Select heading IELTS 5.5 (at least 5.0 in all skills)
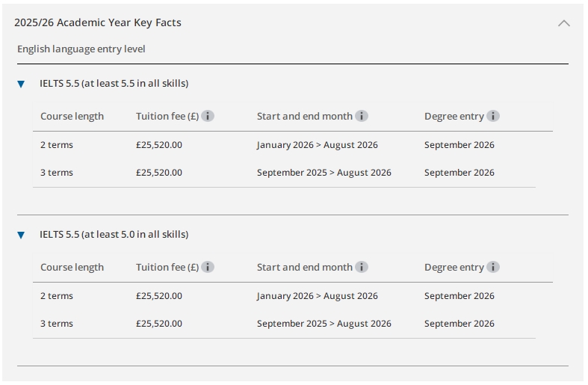Image resolution: width=588 pixels, height=385 pixels. [x=114, y=234]
